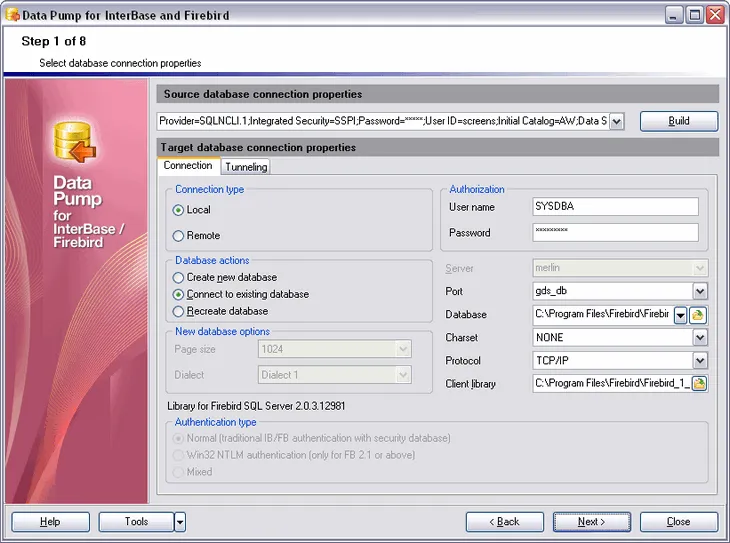
Task: Close window using title bar X
Action: click(716, 15)
